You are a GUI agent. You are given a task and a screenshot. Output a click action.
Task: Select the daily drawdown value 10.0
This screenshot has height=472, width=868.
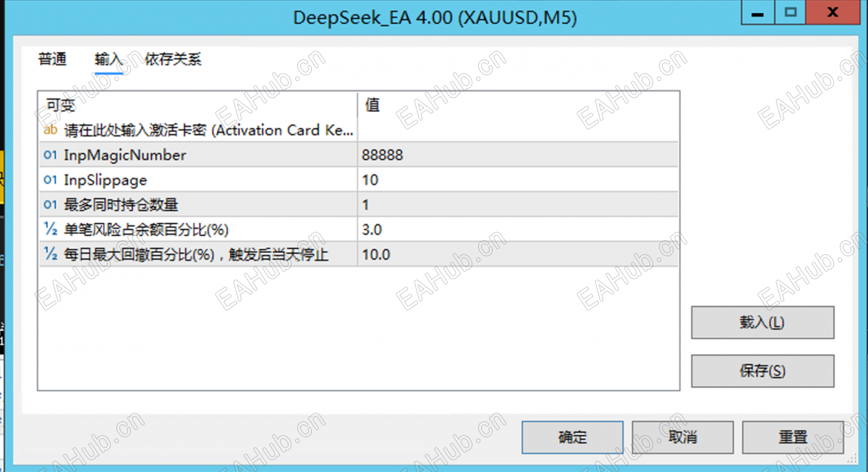click(x=518, y=254)
